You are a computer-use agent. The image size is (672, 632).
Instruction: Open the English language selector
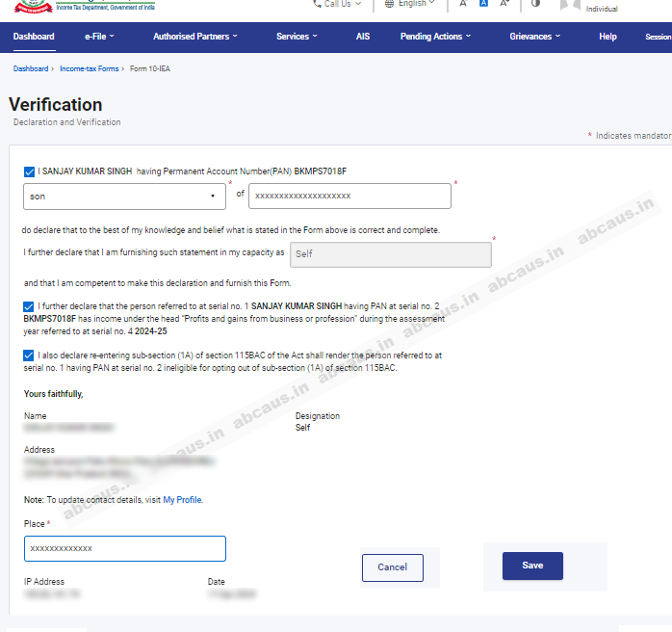point(410,4)
